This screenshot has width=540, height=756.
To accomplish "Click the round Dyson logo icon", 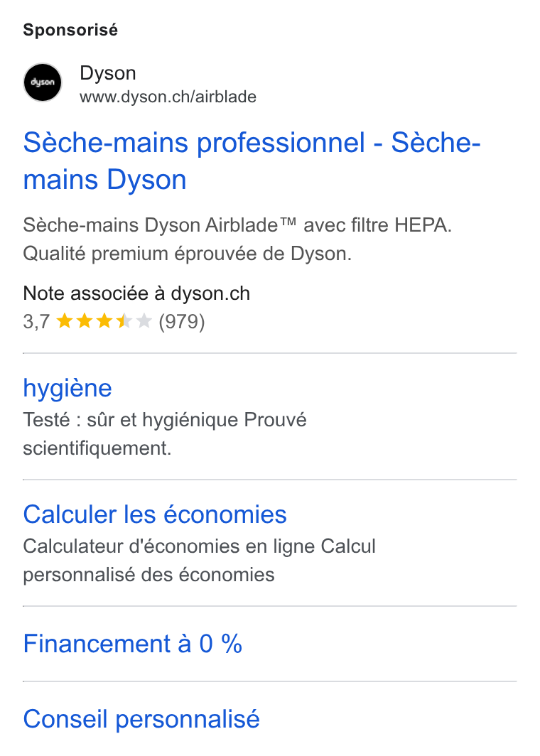I will click(x=43, y=82).
